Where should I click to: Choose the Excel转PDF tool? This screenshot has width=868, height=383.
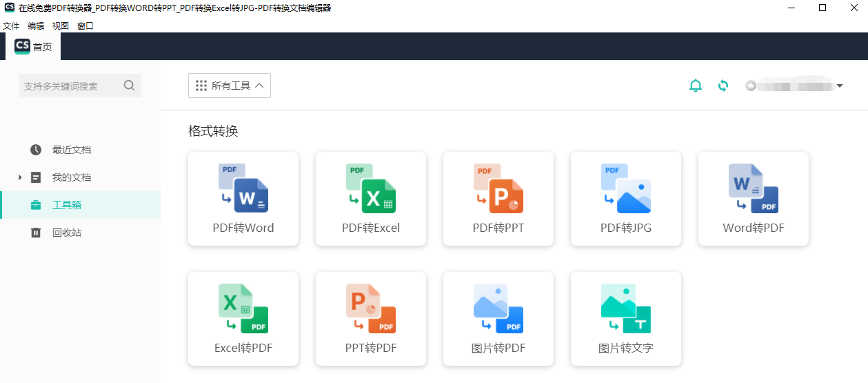click(243, 319)
